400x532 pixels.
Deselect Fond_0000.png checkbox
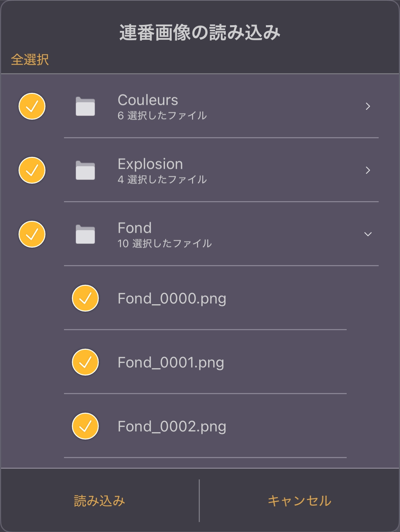tap(85, 298)
